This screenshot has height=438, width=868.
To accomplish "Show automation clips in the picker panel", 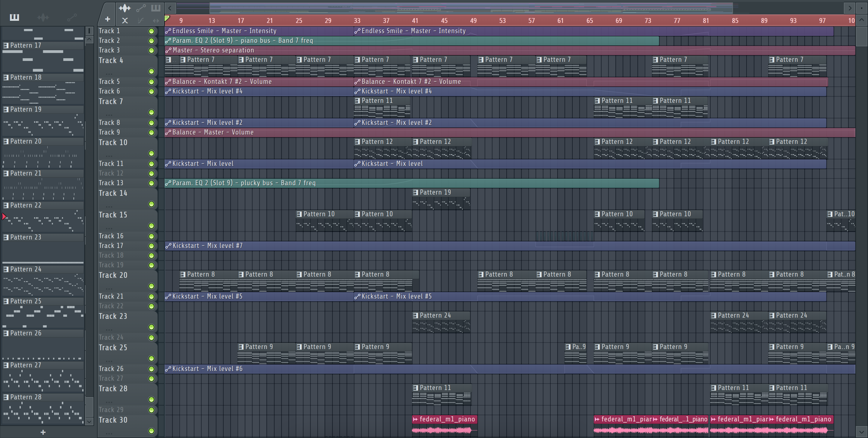I will [x=72, y=17].
